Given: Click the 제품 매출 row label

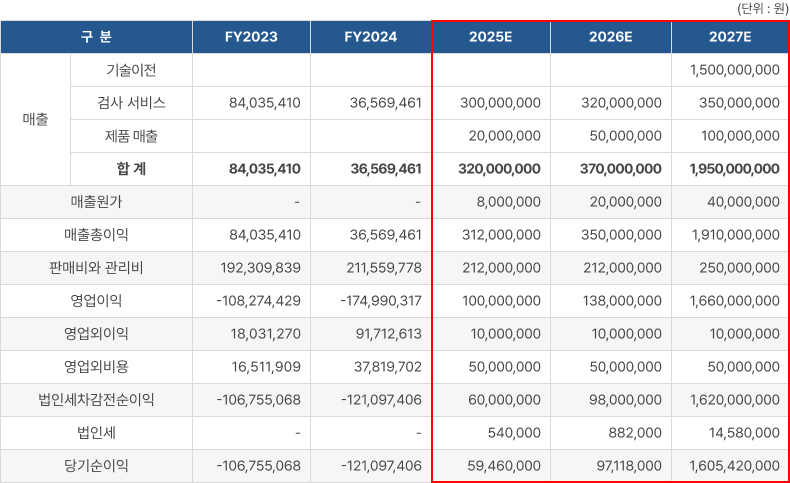Looking at the screenshot, I should pos(131,136).
